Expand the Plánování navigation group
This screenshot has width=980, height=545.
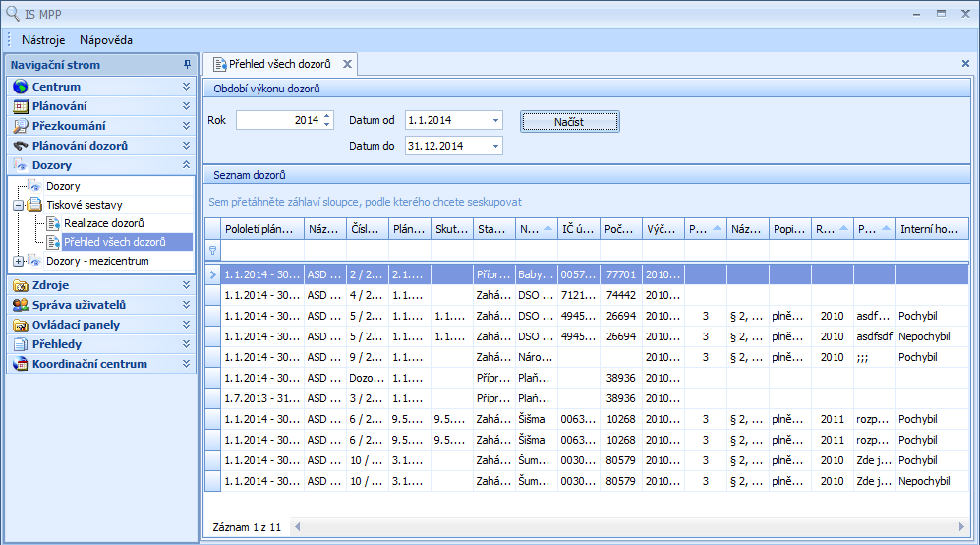click(x=186, y=106)
